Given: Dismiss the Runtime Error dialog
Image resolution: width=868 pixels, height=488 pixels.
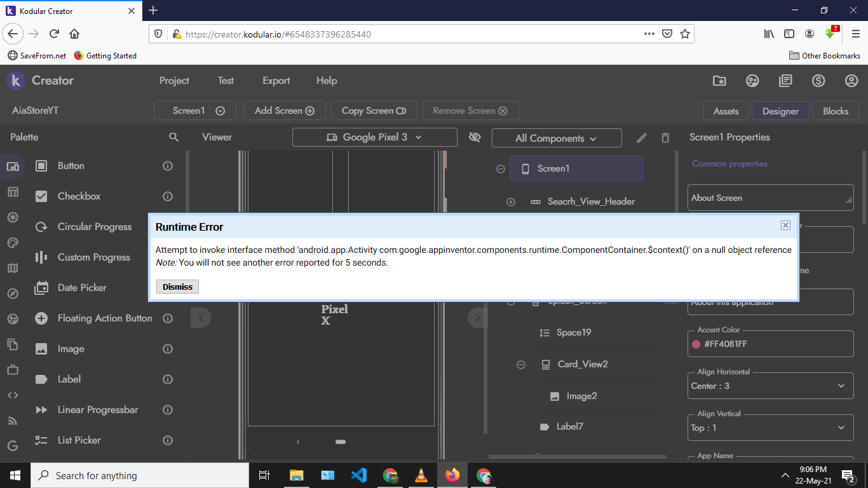Looking at the screenshot, I should click(x=177, y=287).
